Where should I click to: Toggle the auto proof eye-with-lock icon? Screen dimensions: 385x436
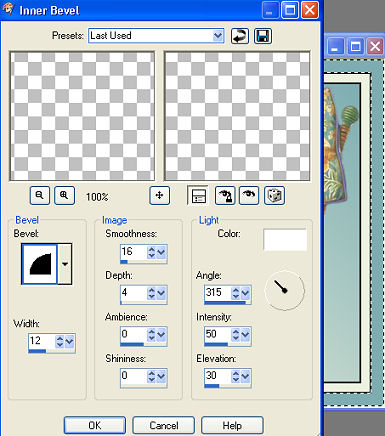225,195
